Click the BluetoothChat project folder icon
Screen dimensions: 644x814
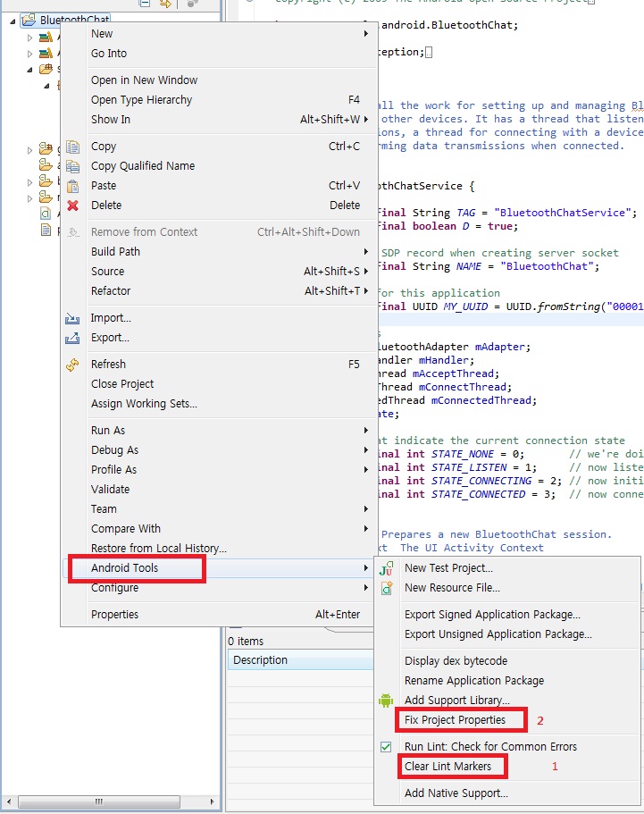(x=29, y=20)
